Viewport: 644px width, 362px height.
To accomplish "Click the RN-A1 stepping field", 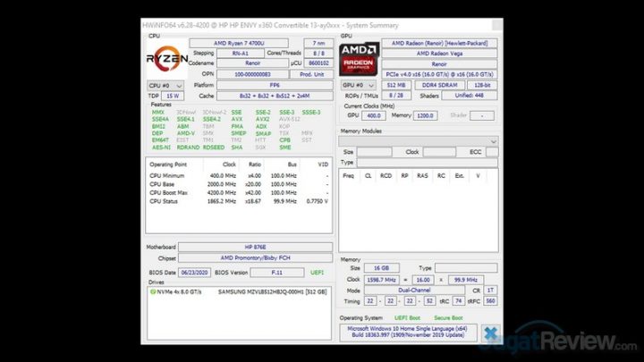I will [x=241, y=54].
